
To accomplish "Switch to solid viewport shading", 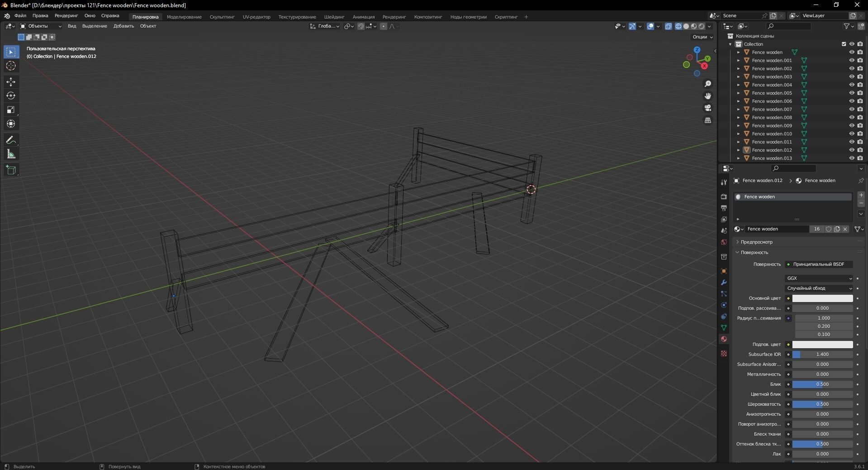I will 686,26.
